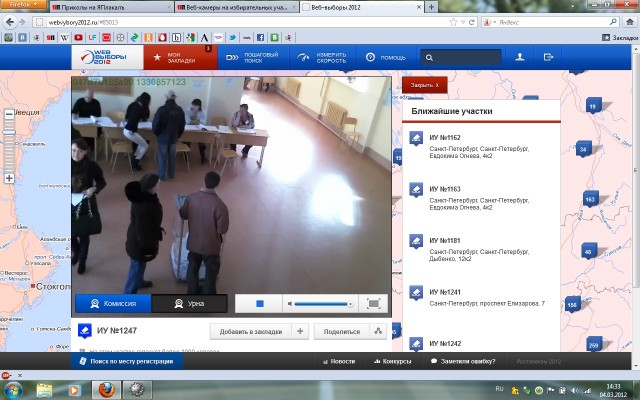Click the site search input field
The image size is (640, 400).
[461, 58]
